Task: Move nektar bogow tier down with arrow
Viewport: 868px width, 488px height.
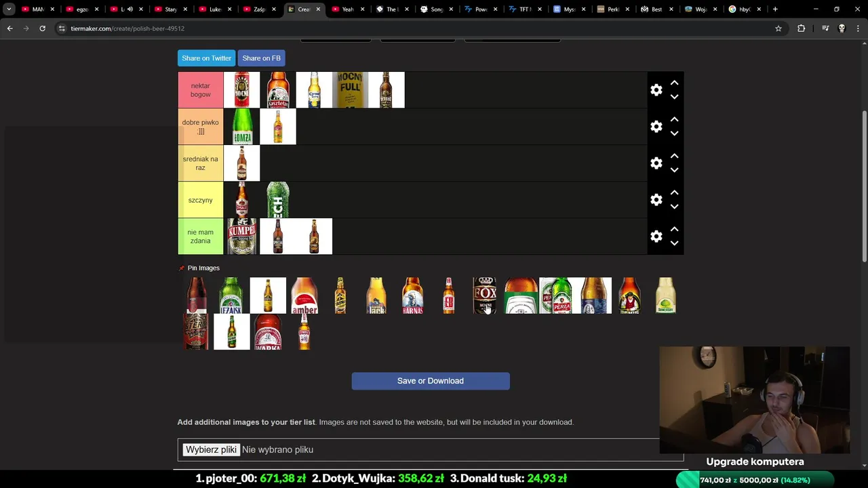Action: click(674, 97)
